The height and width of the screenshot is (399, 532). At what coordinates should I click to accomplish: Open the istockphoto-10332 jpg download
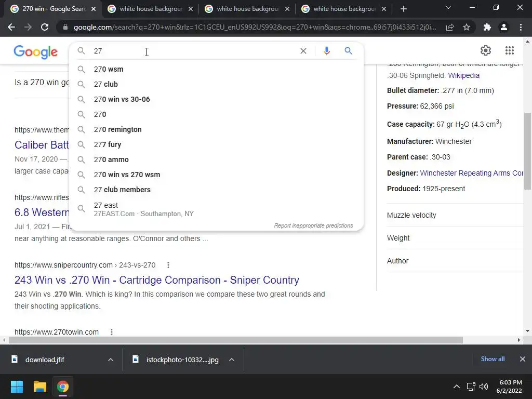click(182, 360)
